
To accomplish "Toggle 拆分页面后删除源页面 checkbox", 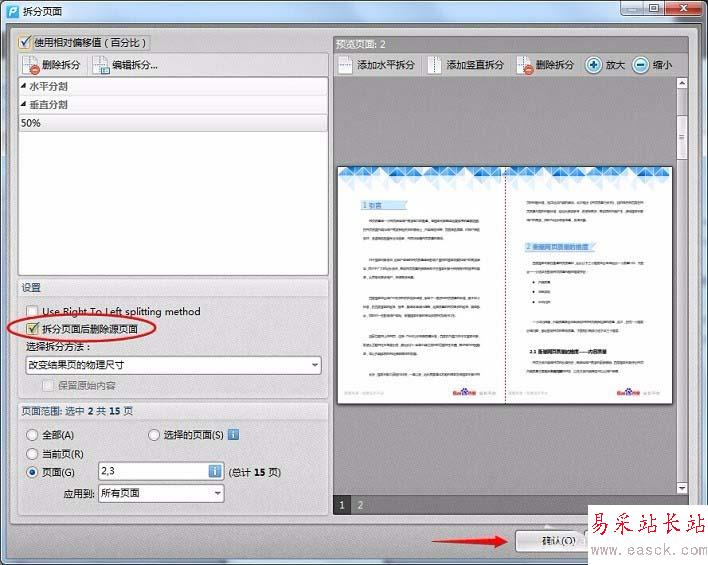I will pyautogui.click(x=32, y=329).
